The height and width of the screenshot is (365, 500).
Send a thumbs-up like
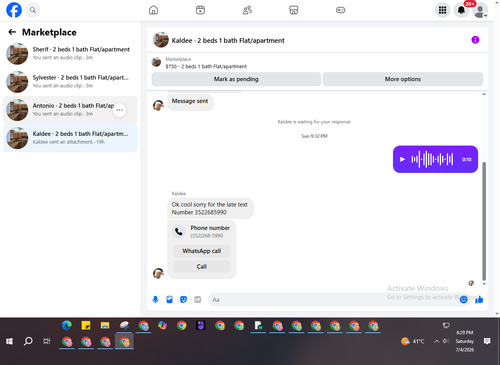(x=479, y=300)
